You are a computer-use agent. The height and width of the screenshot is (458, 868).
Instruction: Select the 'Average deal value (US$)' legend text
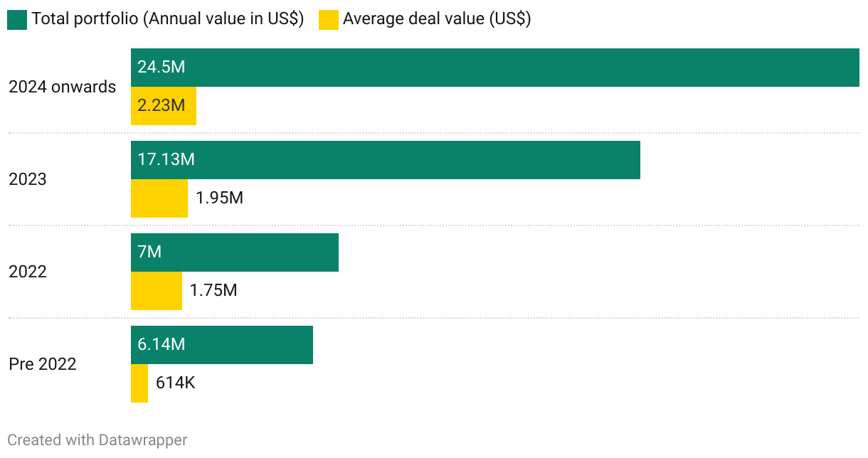tap(437, 20)
